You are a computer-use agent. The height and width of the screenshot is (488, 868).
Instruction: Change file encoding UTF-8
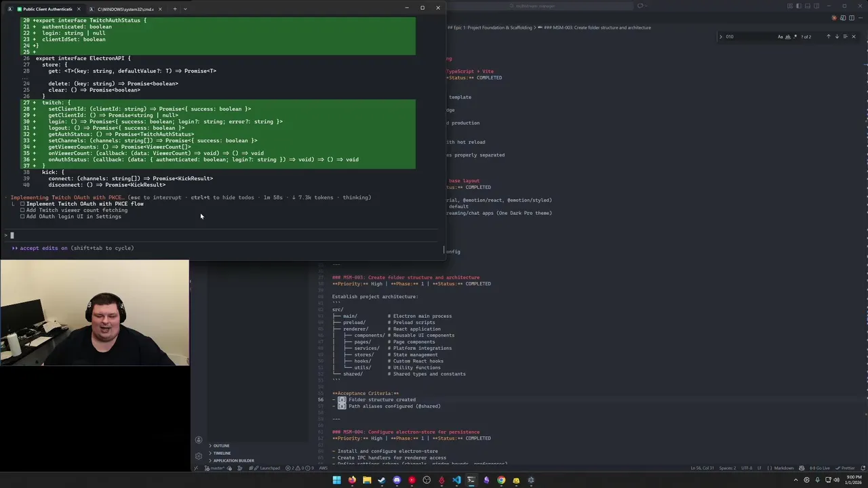coord(747,468)
